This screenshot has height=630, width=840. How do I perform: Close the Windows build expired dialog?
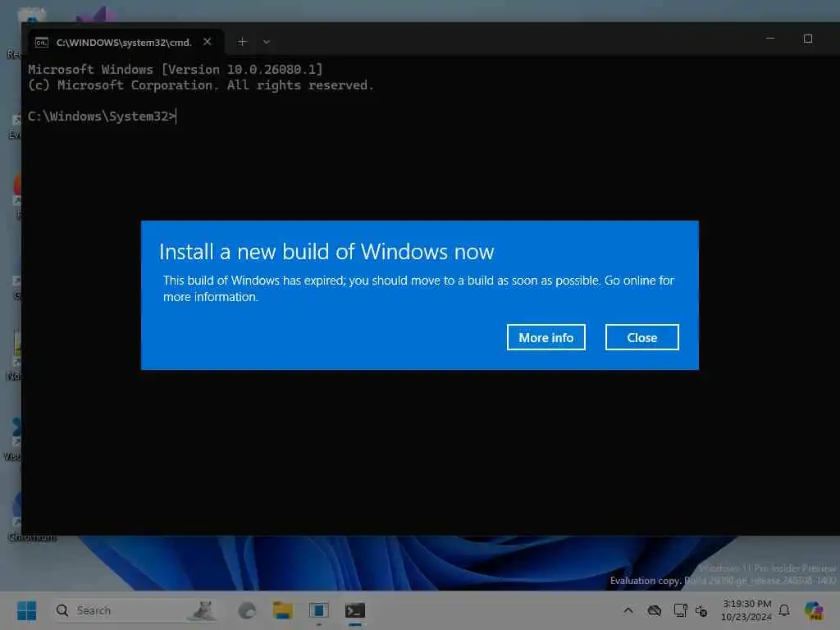point(641,337)
